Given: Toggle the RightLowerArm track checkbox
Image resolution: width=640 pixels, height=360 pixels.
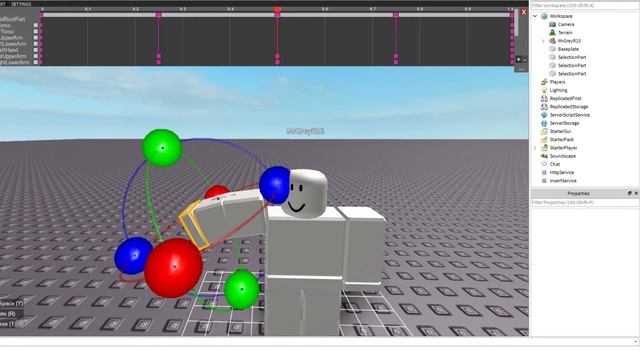Looking at the screenshot, I should [36, 62].
